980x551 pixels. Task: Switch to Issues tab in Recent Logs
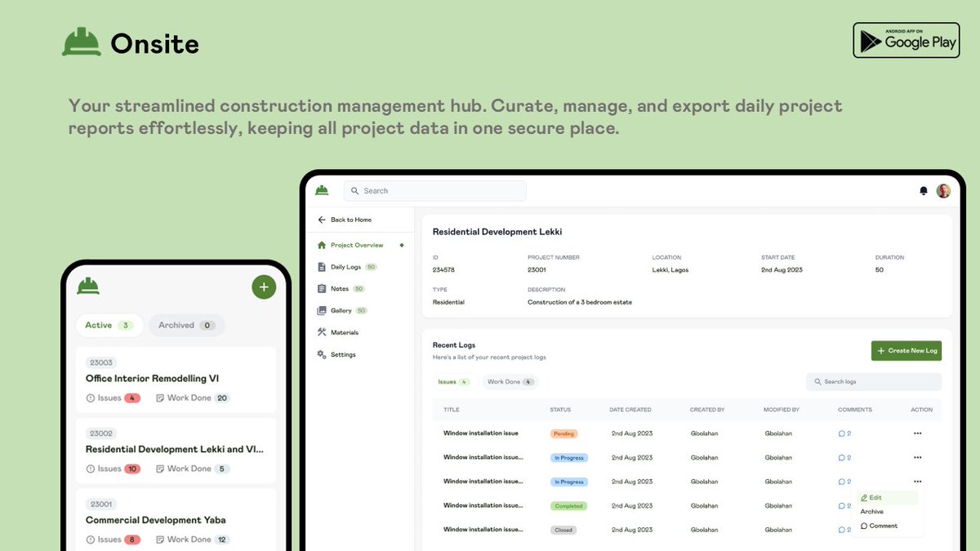pos(452,382)
